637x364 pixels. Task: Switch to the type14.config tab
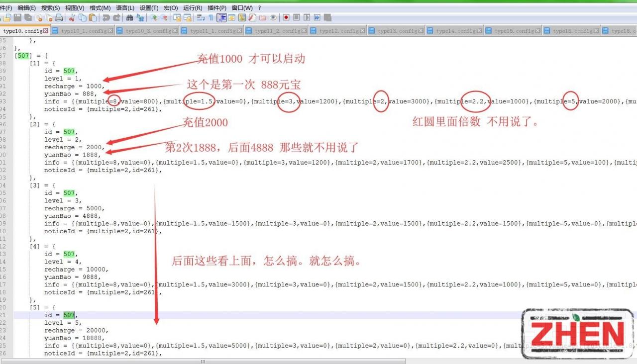tap(455, 31)
